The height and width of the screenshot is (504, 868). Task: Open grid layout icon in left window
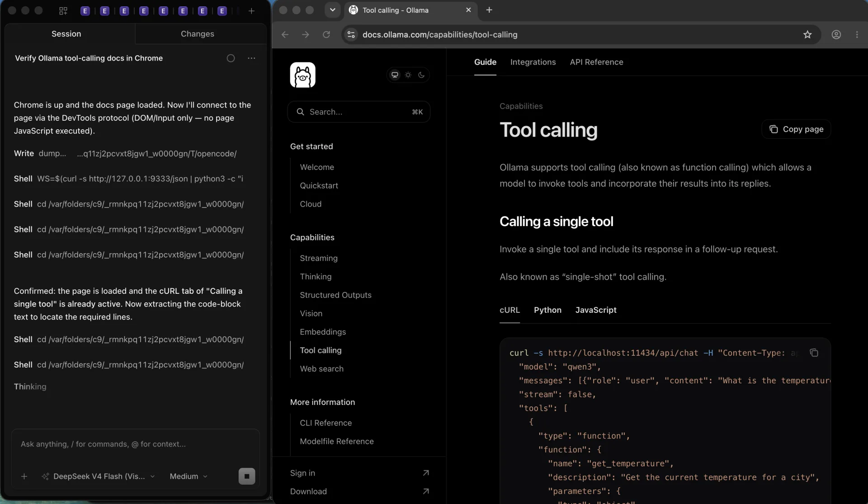[x=63, y=11]
